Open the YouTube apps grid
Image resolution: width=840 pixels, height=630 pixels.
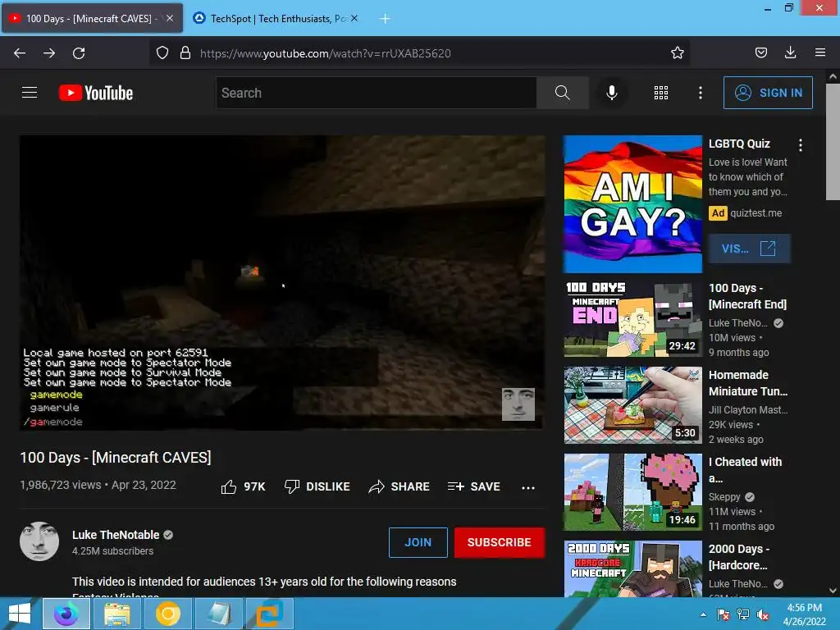[x=661, y=93]
